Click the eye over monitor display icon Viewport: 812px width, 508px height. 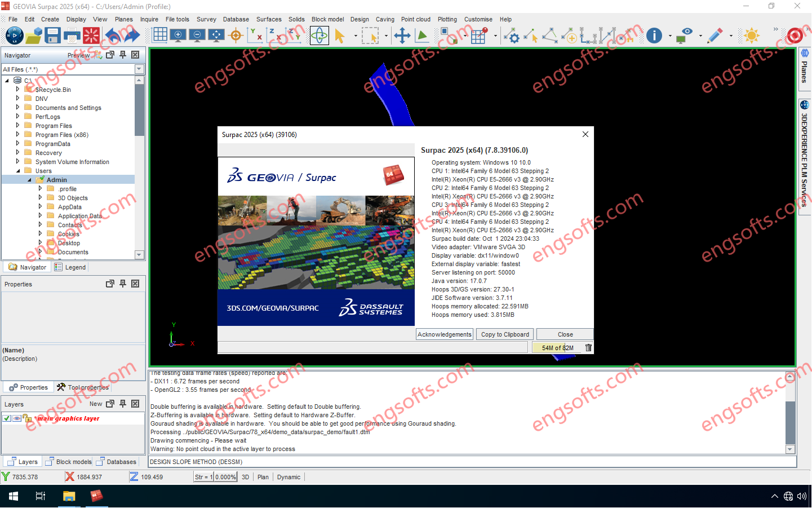pos(684,36)
